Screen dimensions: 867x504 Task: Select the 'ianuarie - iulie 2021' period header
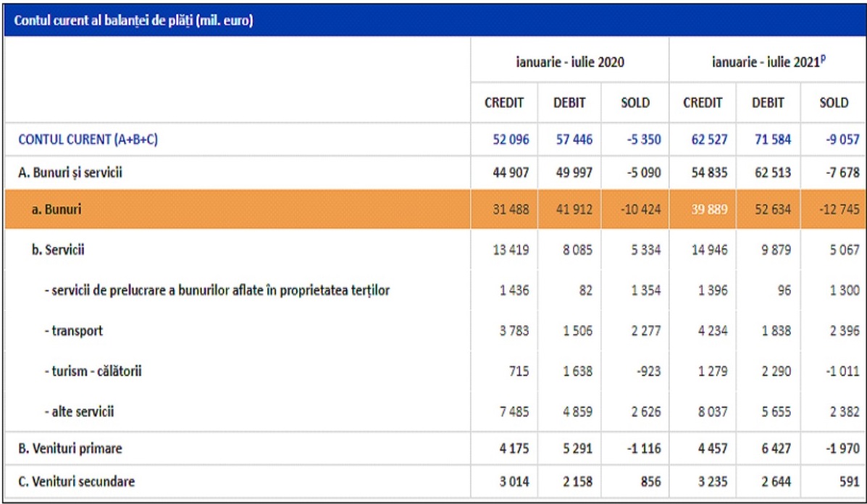point(768,63)
